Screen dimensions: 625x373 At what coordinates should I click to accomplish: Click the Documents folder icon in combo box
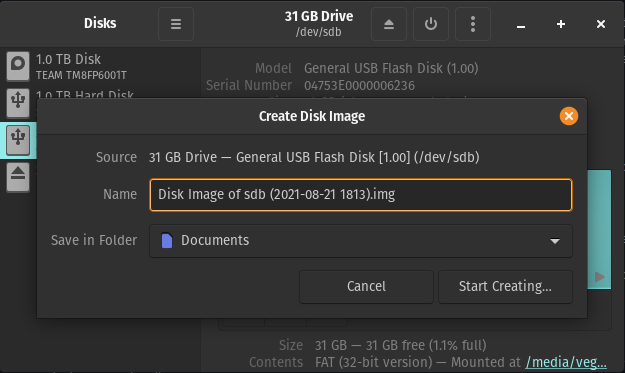click(x=167, y=241)
